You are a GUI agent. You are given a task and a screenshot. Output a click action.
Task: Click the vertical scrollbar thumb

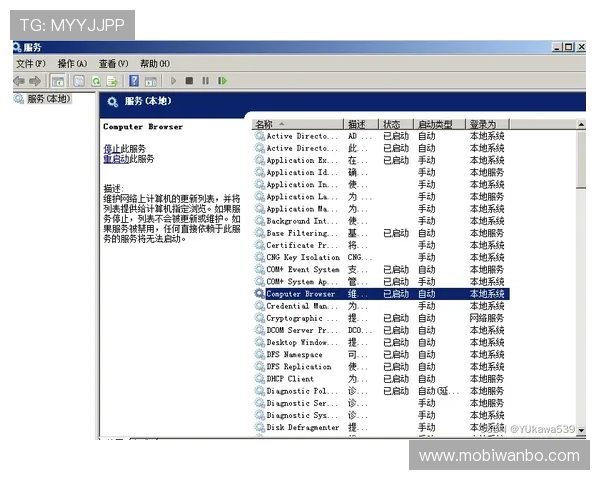[581, 159]
